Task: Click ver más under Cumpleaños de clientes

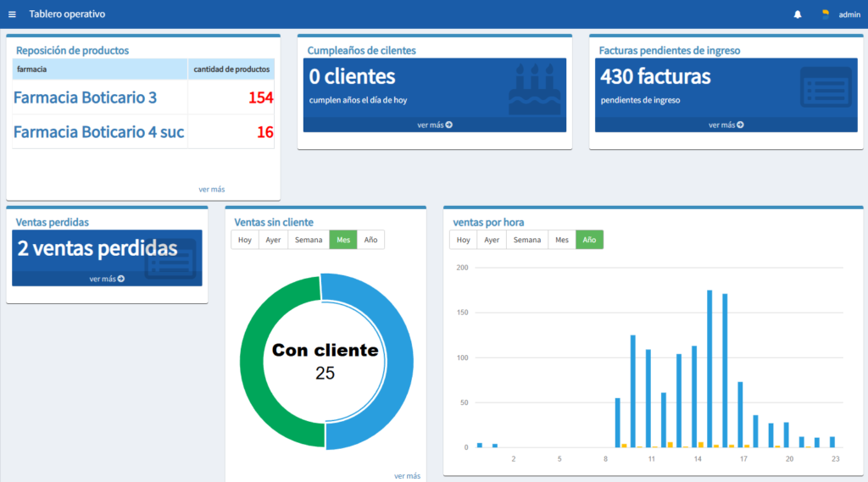Action: click(435, 125)
